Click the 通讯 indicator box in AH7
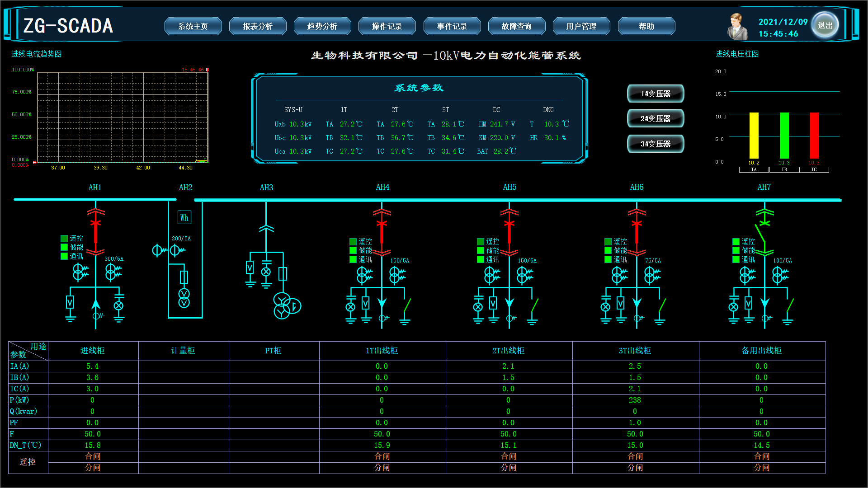868x488 pixels. (x=736, y=259)
